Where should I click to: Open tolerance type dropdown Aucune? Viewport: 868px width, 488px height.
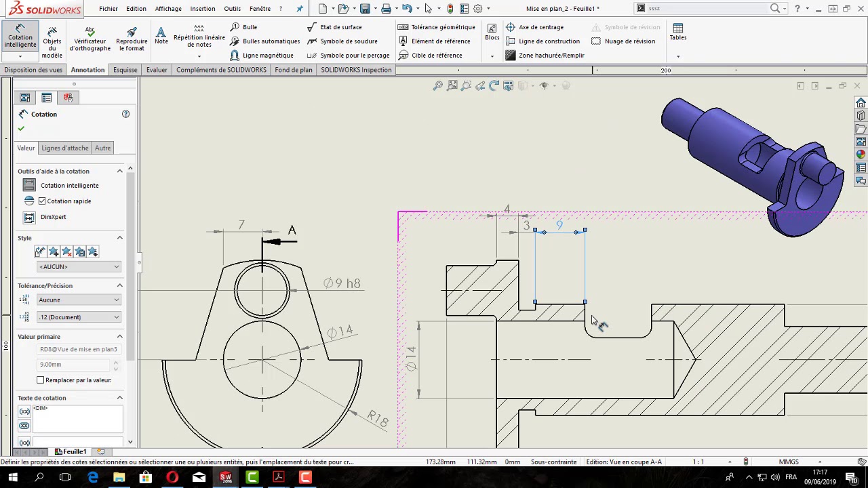pyautogui.click(x=79, y=300)
